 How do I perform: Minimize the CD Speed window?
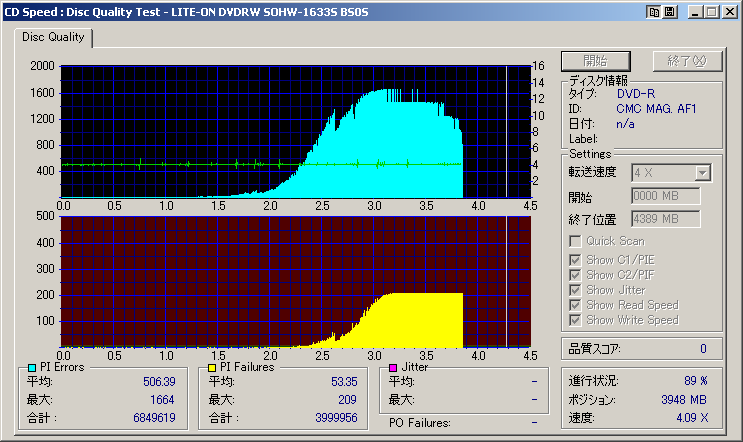pos(695,12)
